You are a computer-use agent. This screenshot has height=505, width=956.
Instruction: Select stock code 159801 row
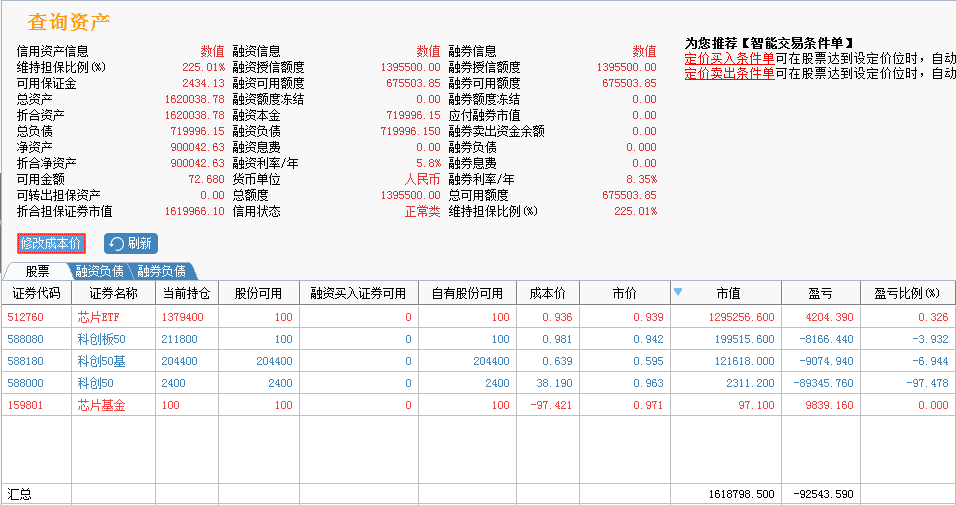click(478, 405)
